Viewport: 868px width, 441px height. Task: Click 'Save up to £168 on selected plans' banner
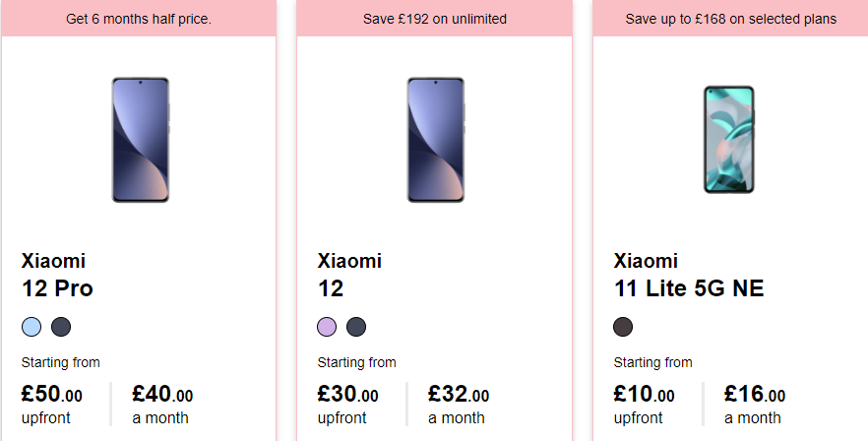click(730, 19)
